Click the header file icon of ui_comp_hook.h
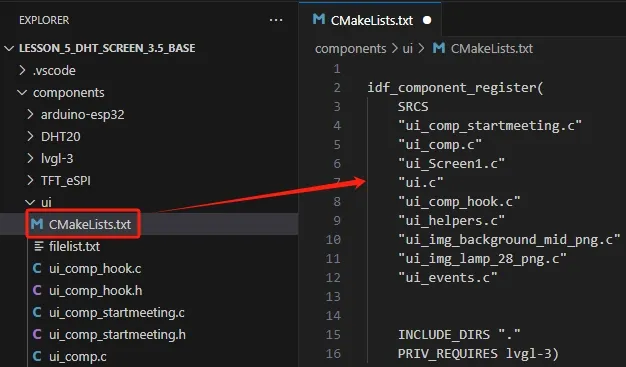Image resolution: width=626 pixels, height=367 pixels. 37,290
